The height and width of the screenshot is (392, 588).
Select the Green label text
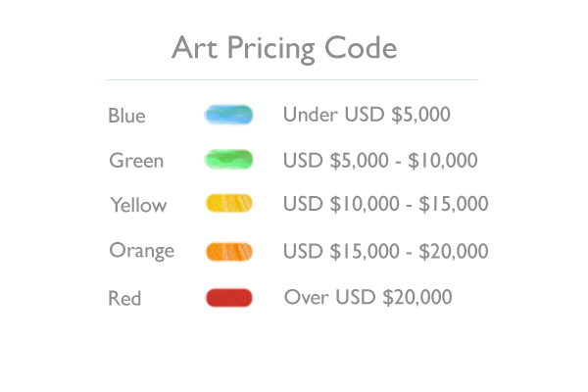136,161
